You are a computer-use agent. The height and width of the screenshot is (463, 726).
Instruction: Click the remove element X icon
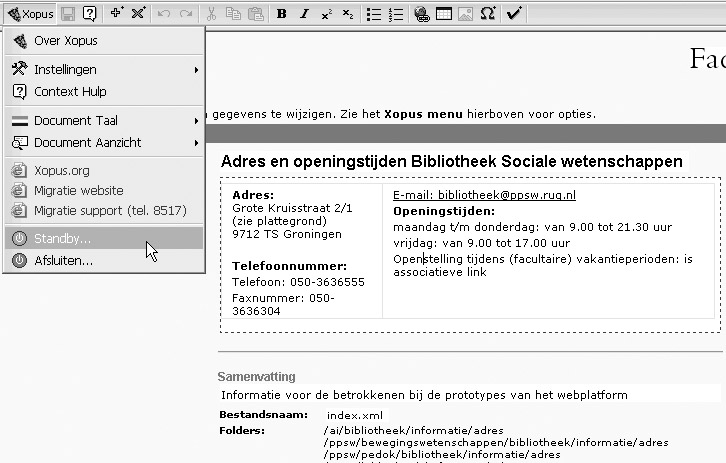point(138,13)
